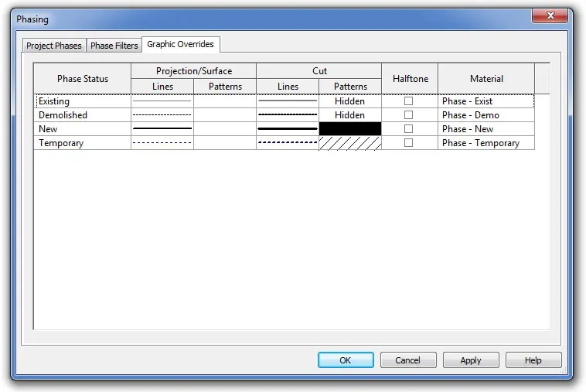Select the Graphic Overrides tab
586x392 pixels.
(180, 44)
